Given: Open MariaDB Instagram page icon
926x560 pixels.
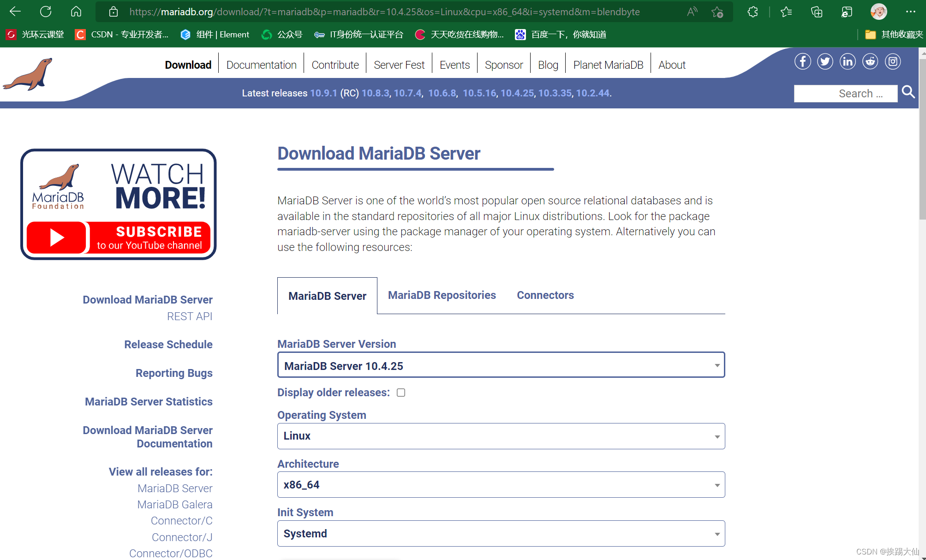Looking at the screenshot, I should coord(893,62).
